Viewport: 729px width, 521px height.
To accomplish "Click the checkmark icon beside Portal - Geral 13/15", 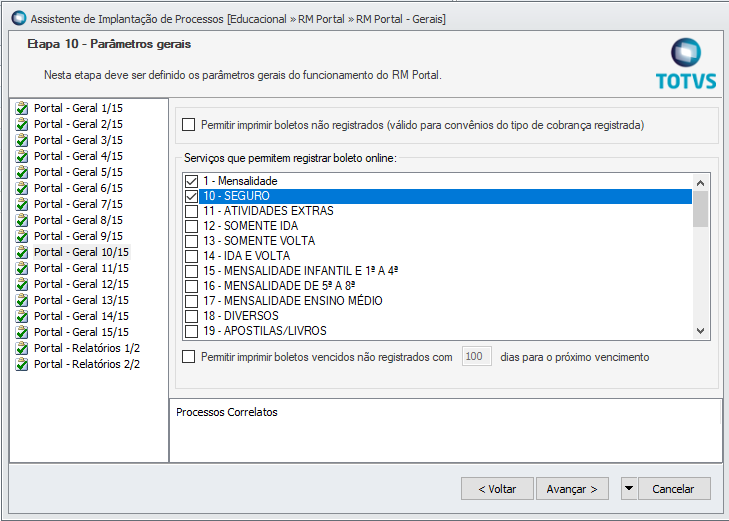I will click(x=21, y=300).
